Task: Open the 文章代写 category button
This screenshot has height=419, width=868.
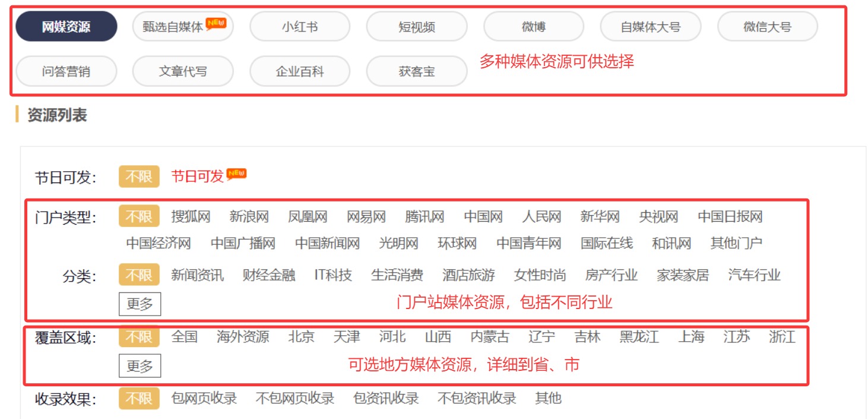Action: pos(182,72)
